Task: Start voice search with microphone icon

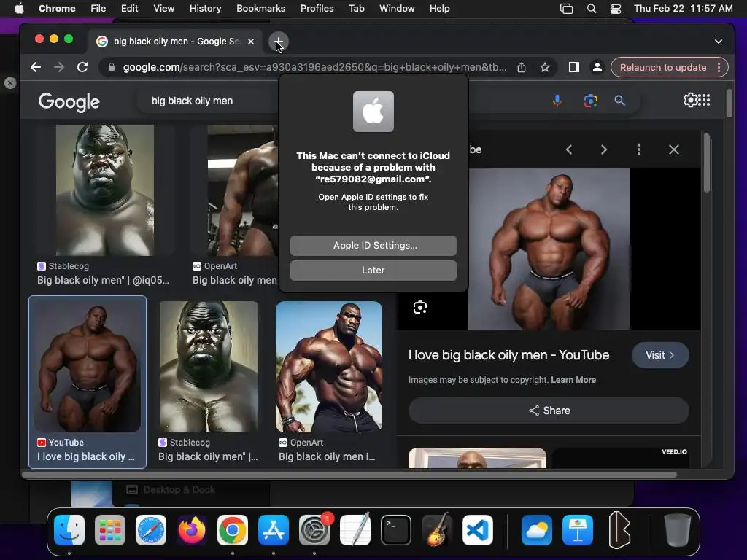Action: (557, 101)
